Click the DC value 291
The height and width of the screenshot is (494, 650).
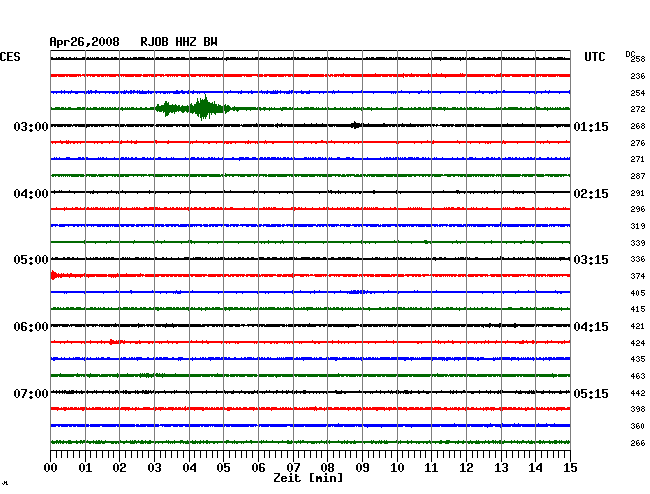coord(638,193)
